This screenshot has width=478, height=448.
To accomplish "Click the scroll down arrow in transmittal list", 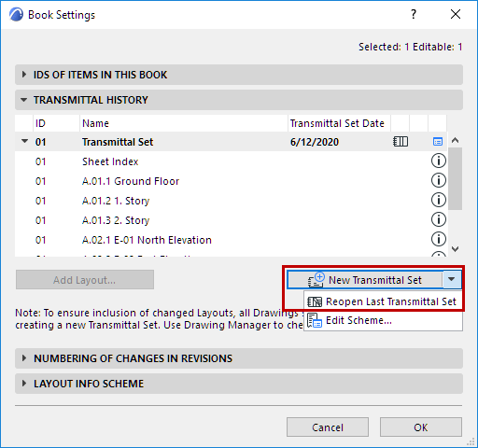I will [x=456, y=249].
